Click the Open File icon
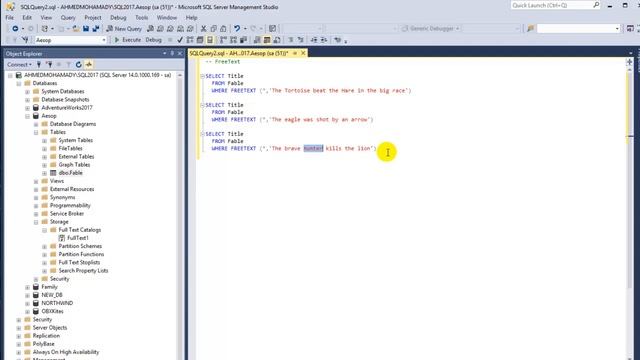640x360 pixels. pos(76,29)
